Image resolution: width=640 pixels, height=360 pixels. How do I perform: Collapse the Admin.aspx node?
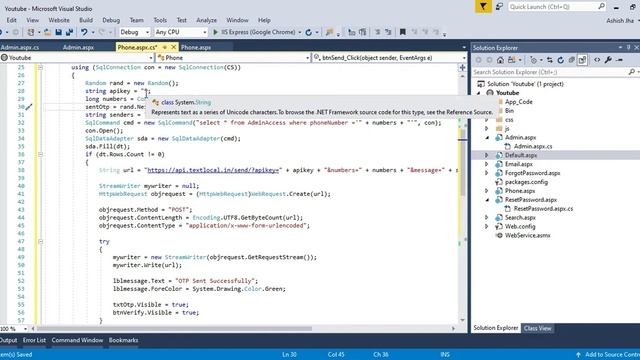coord(487,138)
